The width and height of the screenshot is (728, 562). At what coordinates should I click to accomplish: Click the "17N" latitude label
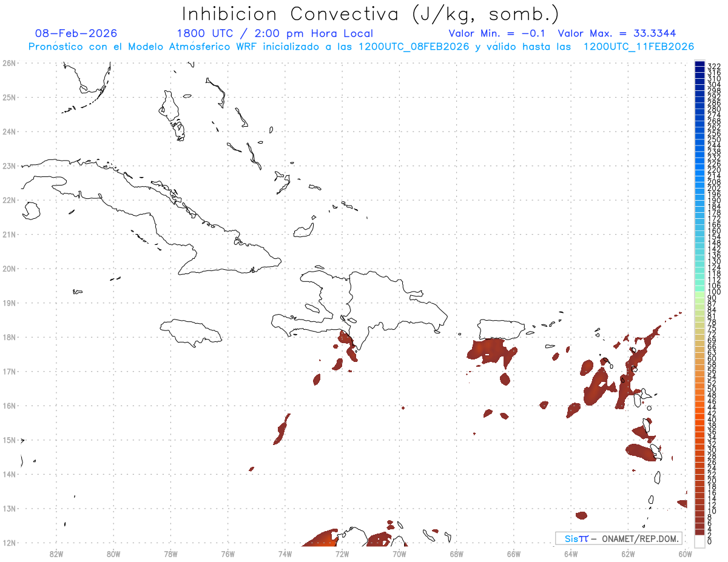click(x=8, y=371)
